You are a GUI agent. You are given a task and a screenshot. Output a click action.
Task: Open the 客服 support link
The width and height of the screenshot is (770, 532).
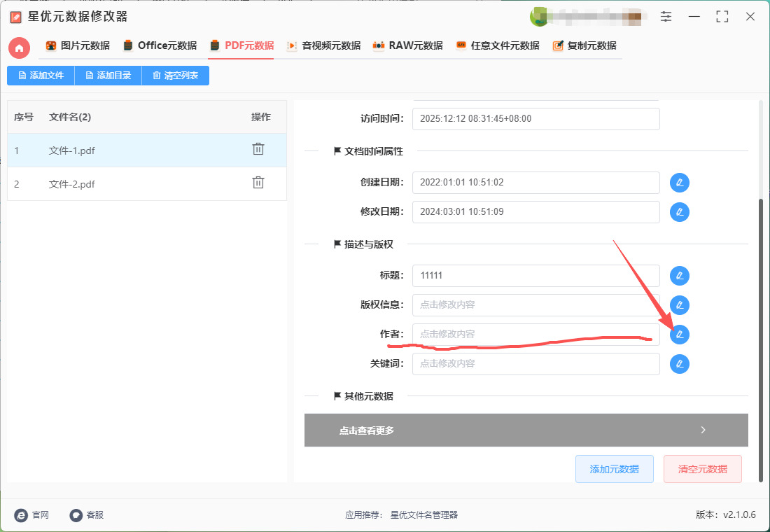[86, 514]
